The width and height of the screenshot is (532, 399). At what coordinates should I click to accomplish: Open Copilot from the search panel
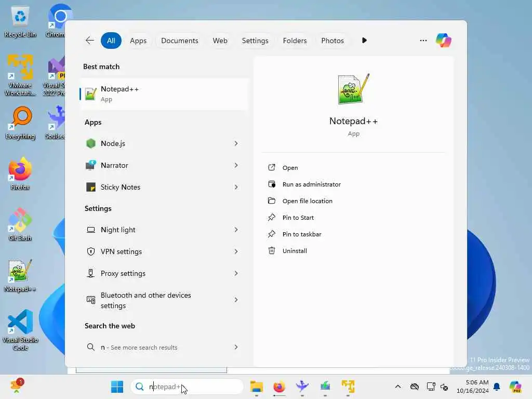[444, 41]
